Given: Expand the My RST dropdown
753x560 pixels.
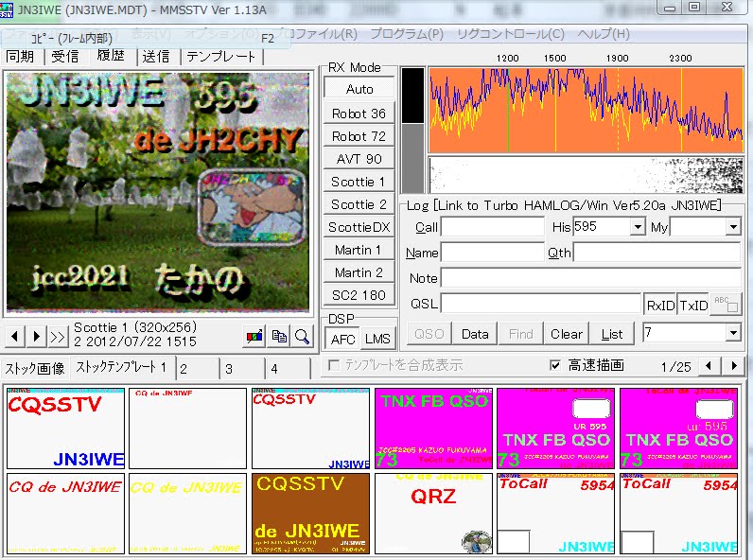Looking at the screenshot, I should (733, 226).
